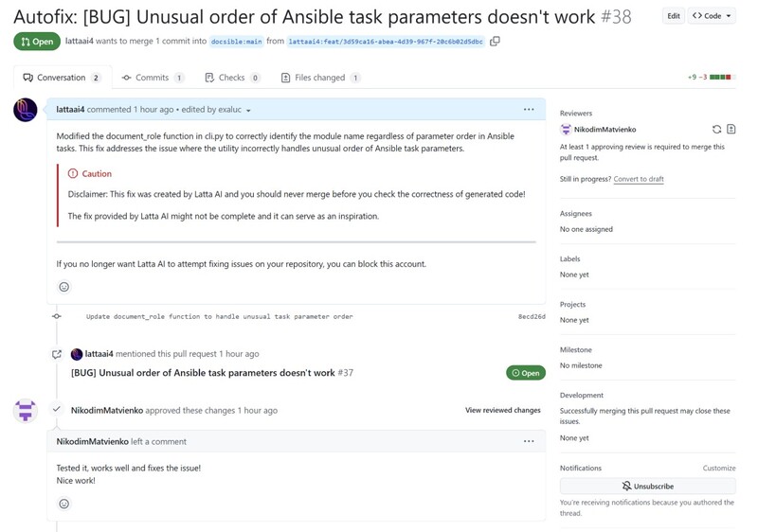Screen dimensions: 758x532
Task: Open options menu on lattaai4's comment
Action: click(529, 110)
